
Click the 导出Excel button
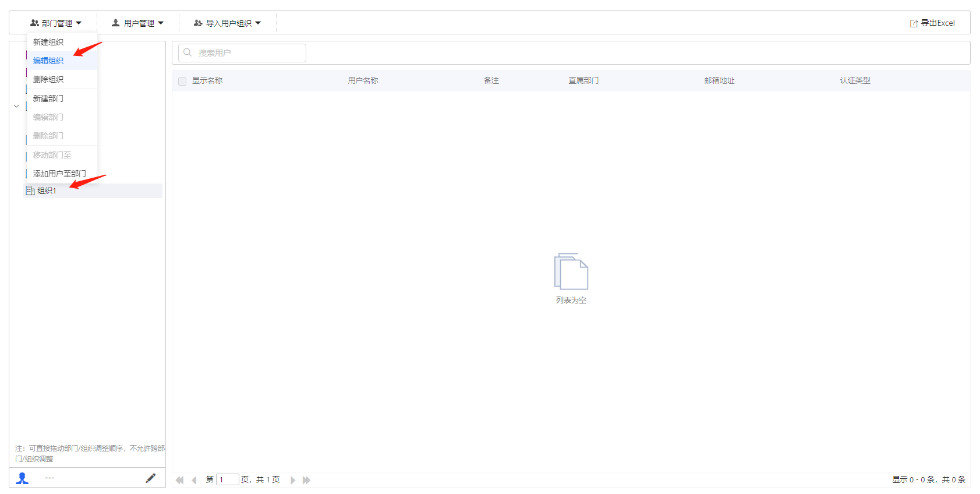click(932, 23)
